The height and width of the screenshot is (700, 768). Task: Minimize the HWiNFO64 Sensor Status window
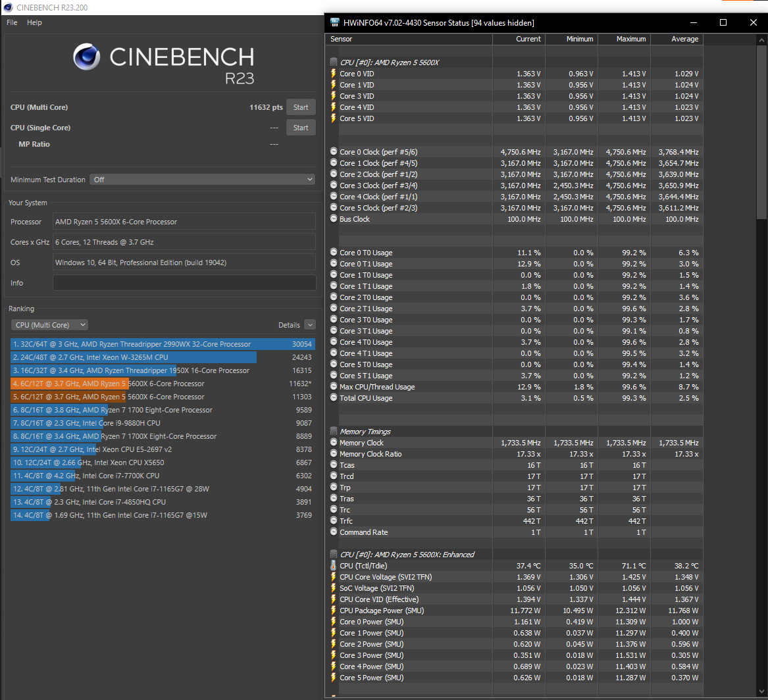tap(694, 22)
